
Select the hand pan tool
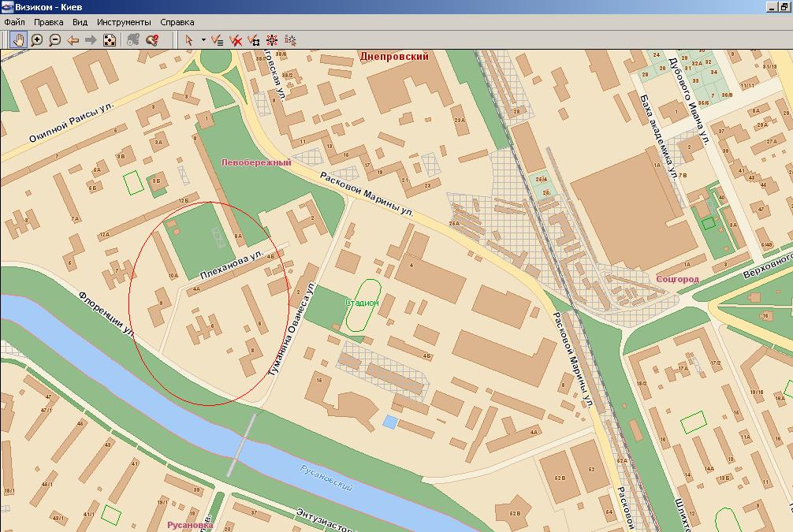(x=18, y=39)
